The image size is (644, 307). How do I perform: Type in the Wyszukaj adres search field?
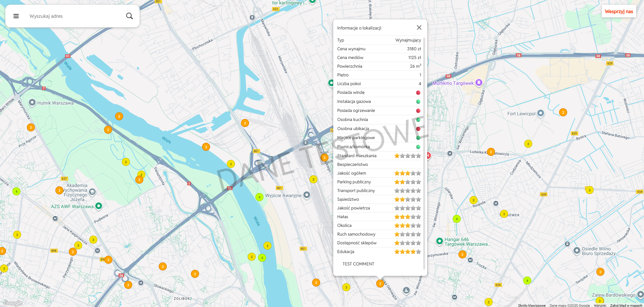(x=74, y=16)
